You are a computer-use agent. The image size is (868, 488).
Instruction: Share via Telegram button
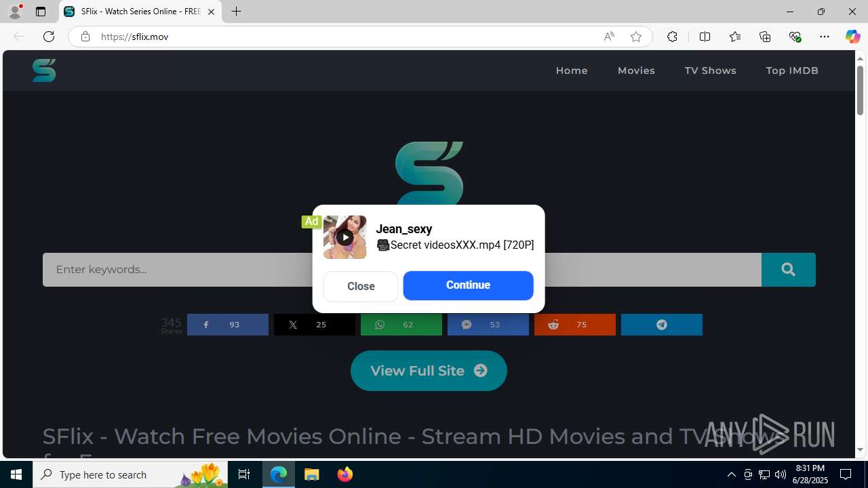[662, 325]
